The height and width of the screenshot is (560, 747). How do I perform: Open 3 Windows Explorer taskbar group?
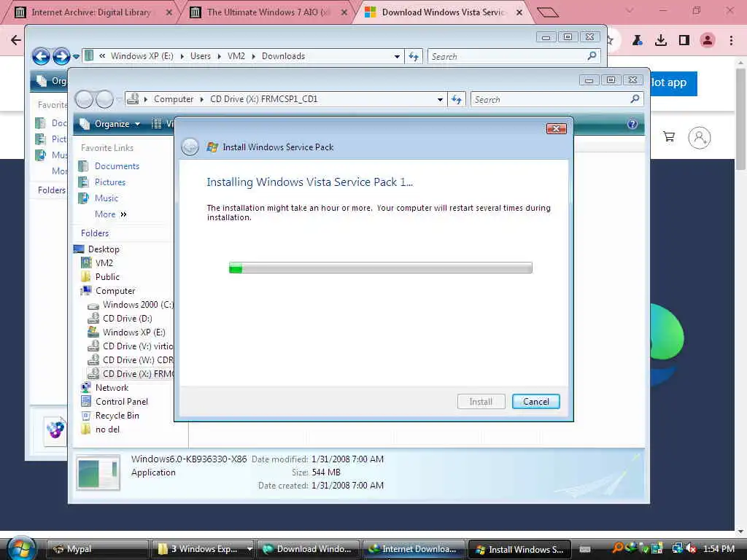pyautogui.click(x=203, y=549)
